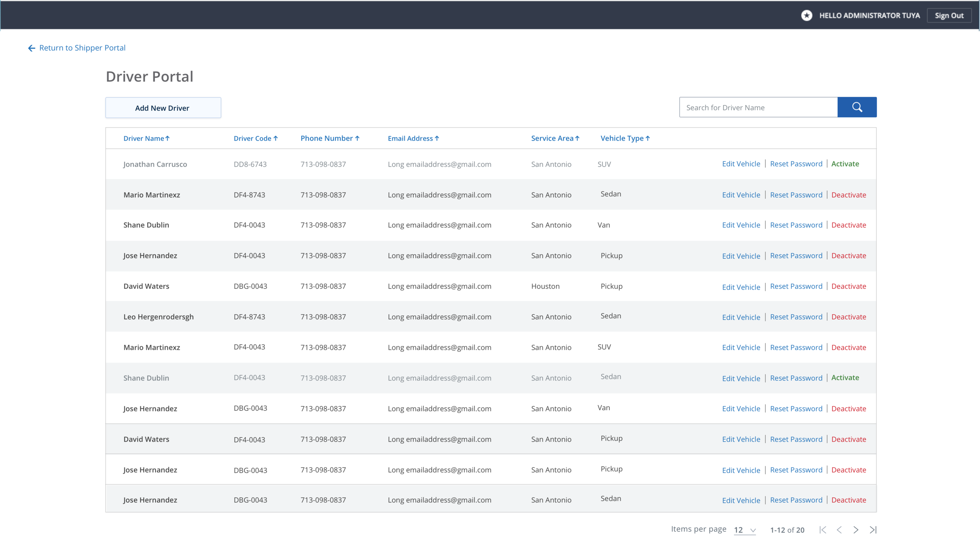980x551 pixels.
Task: Open the items per page dropdown
Action: pyautogui.click(x=745, y=530)
